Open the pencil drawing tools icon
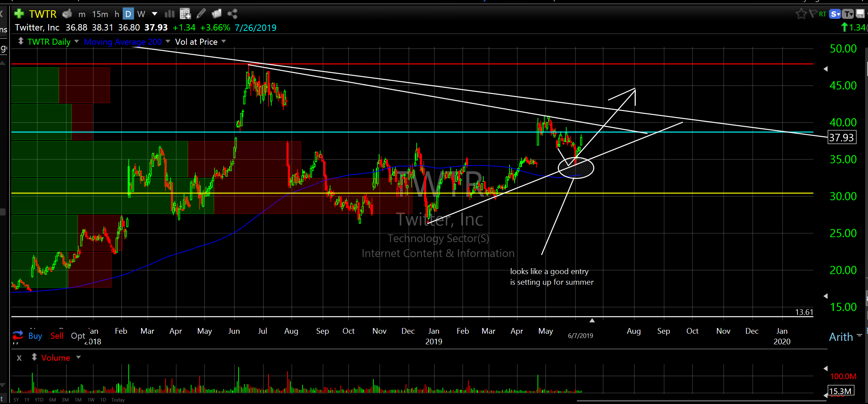This screenshot has height=404, width=868. 201,14
